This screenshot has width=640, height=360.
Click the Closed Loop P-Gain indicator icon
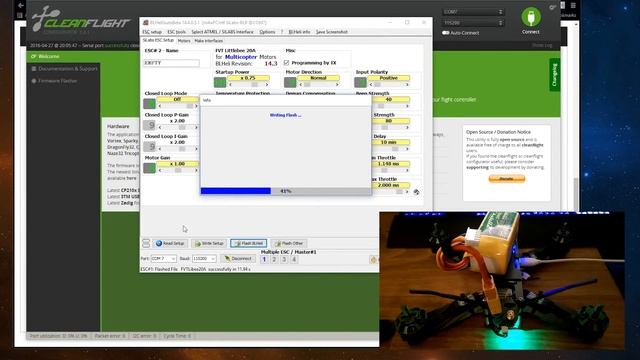coord(149,125)
